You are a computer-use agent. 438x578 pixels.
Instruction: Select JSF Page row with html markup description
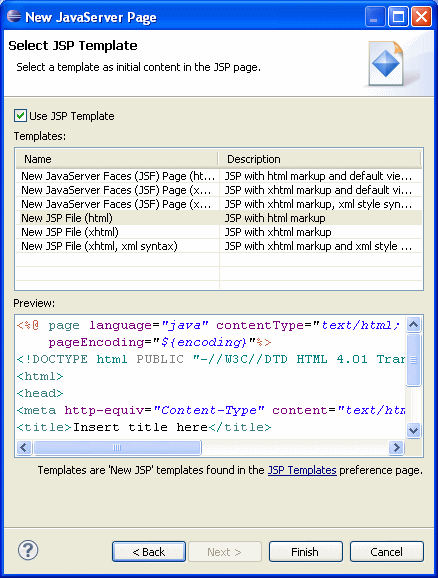pos(219,176)
